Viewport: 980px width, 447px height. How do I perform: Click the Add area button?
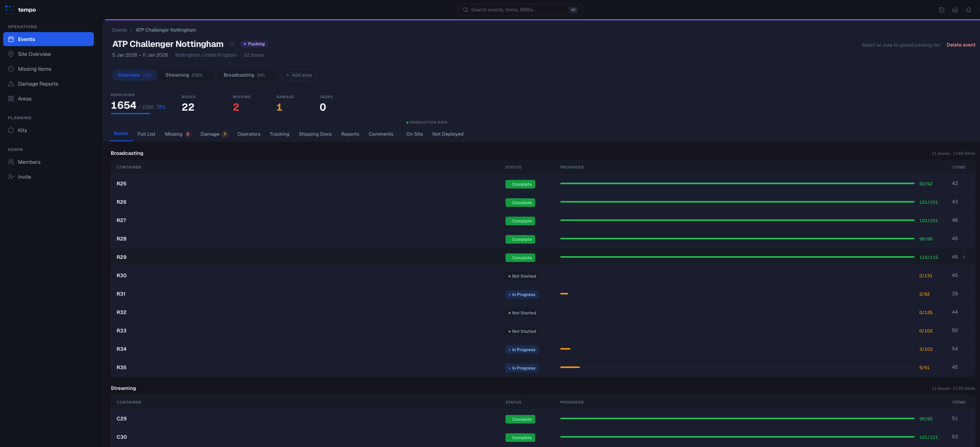click(298, 75)
